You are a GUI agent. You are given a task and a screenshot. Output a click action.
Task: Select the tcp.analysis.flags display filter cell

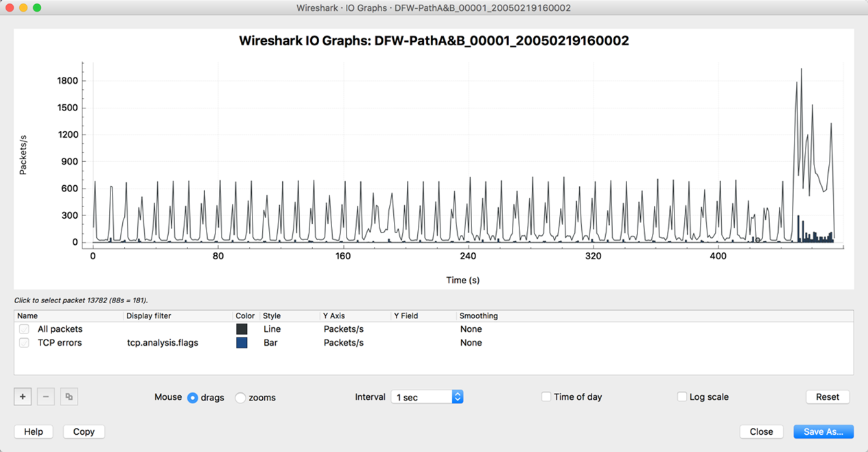pos(163,342)
